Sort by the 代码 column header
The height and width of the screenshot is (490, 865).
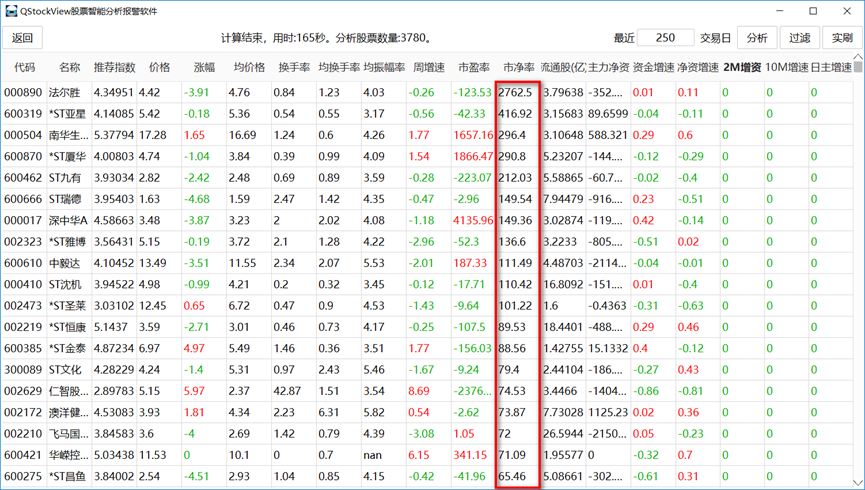coord(24,67)
